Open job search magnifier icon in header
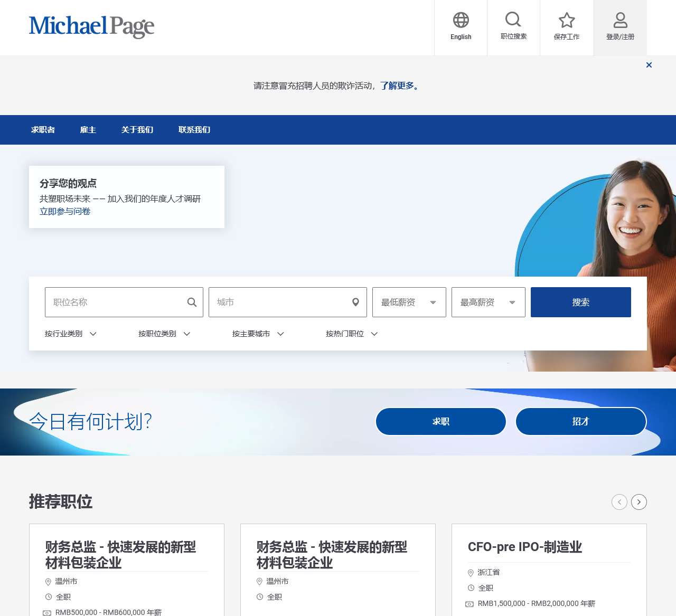 point(513,20)
